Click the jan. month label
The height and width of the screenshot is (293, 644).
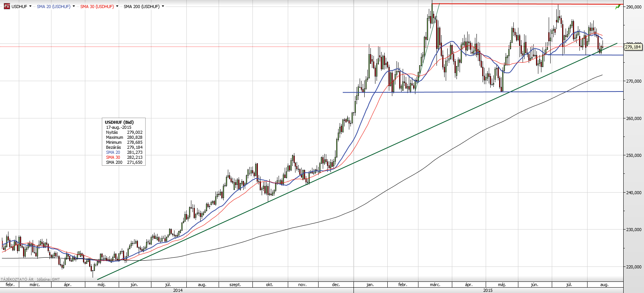point(370,285)
